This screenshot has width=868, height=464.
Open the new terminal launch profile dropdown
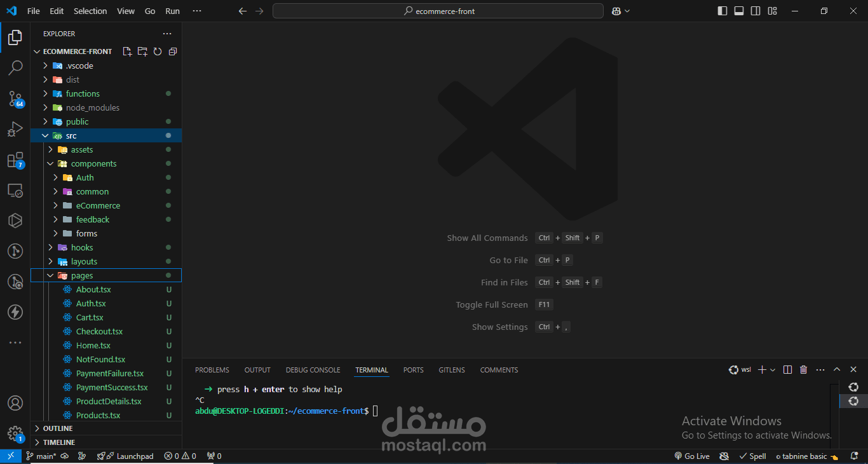click(x=773, y=369)
